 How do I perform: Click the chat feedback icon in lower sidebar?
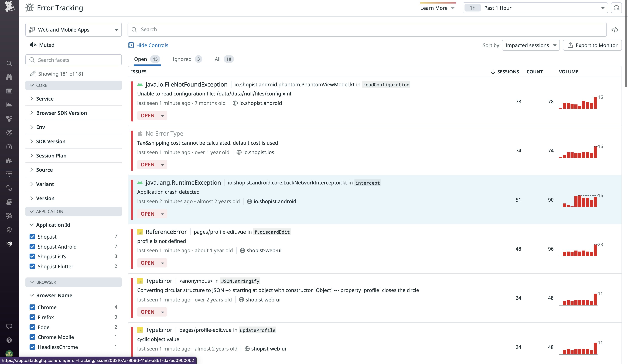[9, 326]
